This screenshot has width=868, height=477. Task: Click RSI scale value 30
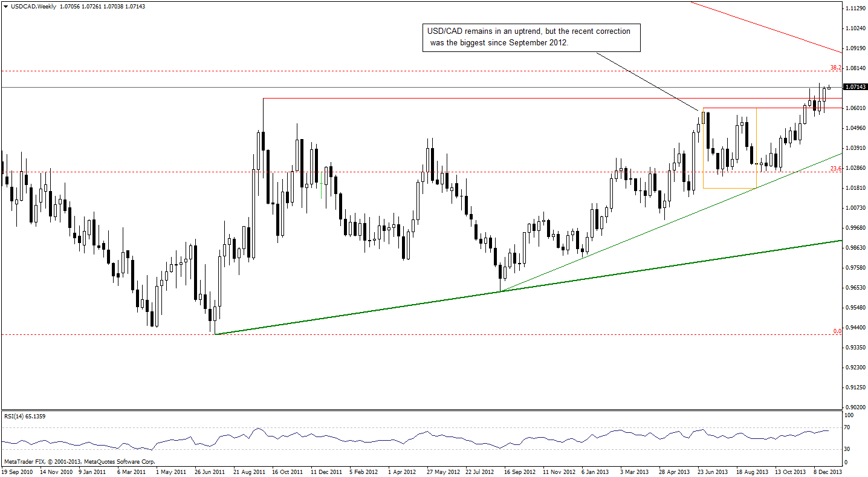[849, 449]
